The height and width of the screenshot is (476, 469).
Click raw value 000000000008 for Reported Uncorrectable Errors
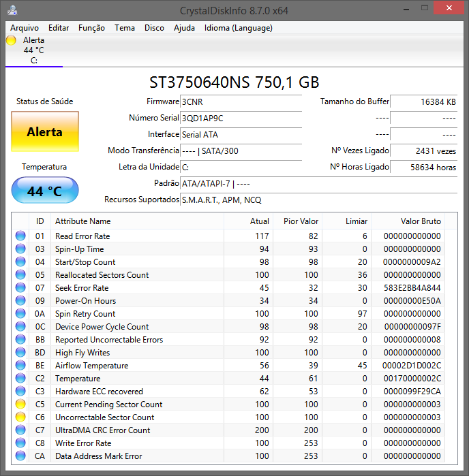click(412, 339)
